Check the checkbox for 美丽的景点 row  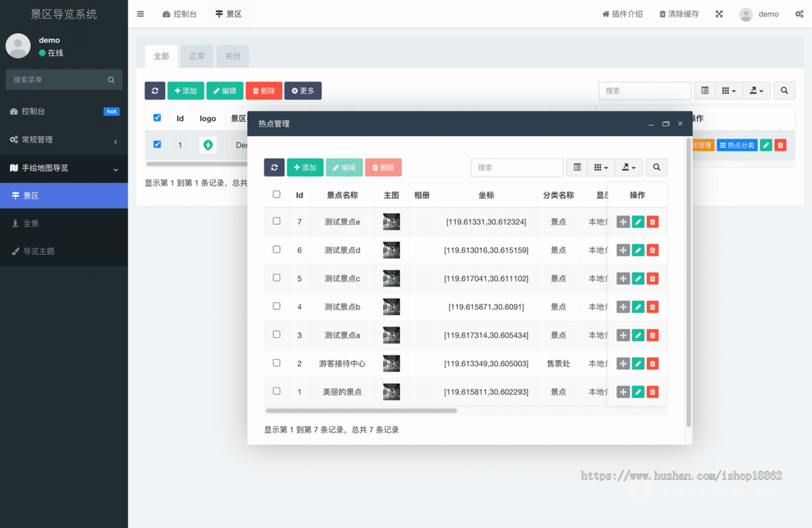tap(276, 391)
